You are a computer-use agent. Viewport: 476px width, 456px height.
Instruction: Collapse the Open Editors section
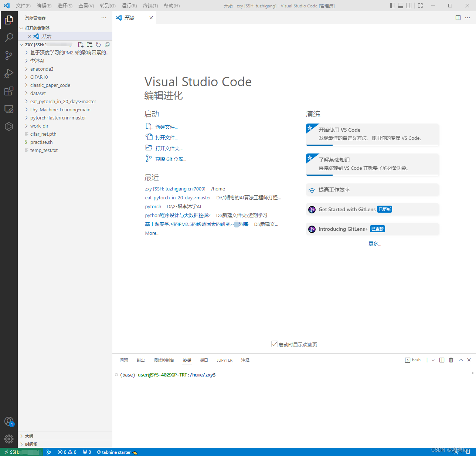pos(65,28)
